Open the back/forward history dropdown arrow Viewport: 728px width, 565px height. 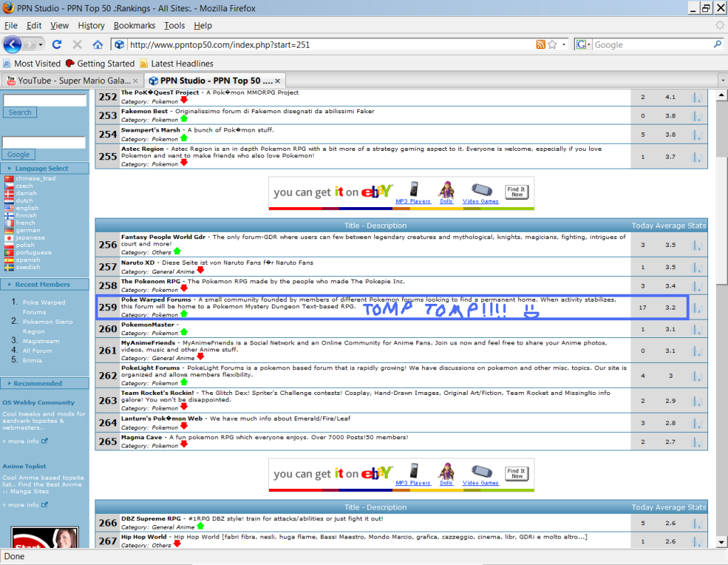click(41, 45)
